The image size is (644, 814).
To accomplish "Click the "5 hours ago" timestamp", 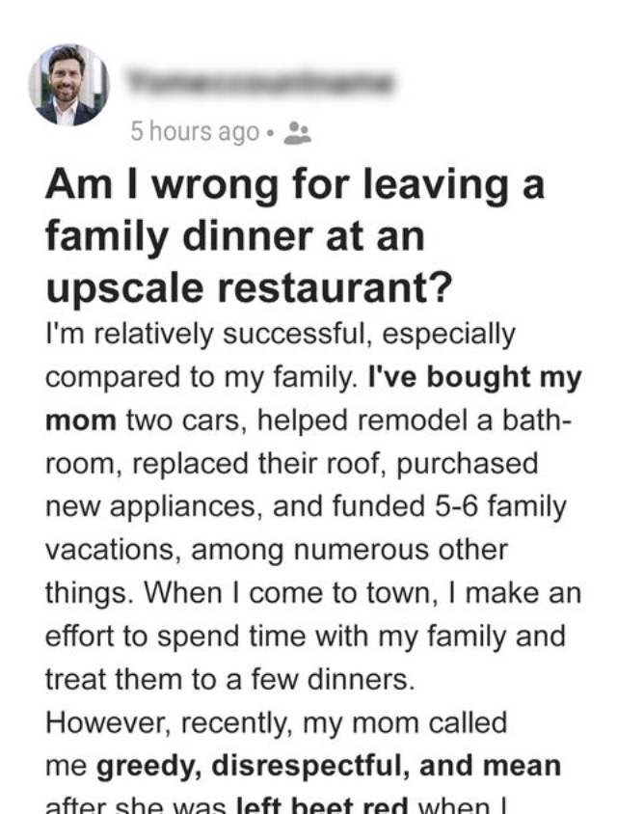I will [x=195, y=132].
